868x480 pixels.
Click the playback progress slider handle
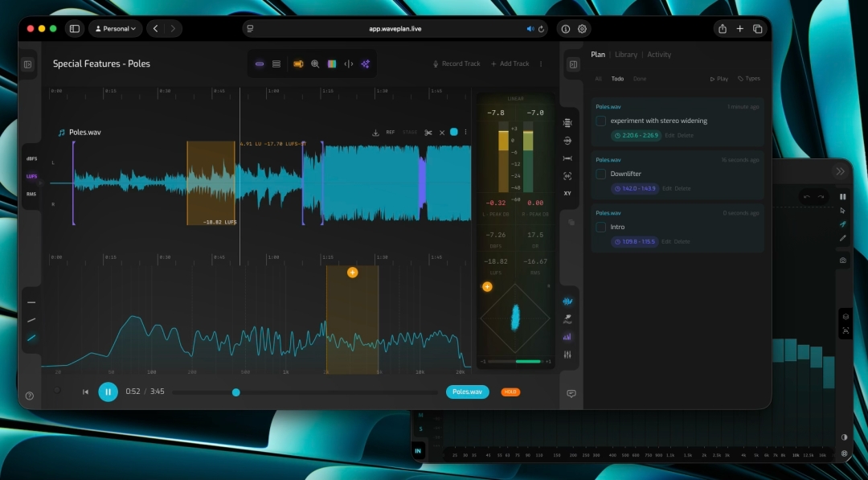[x=235, y=392]
